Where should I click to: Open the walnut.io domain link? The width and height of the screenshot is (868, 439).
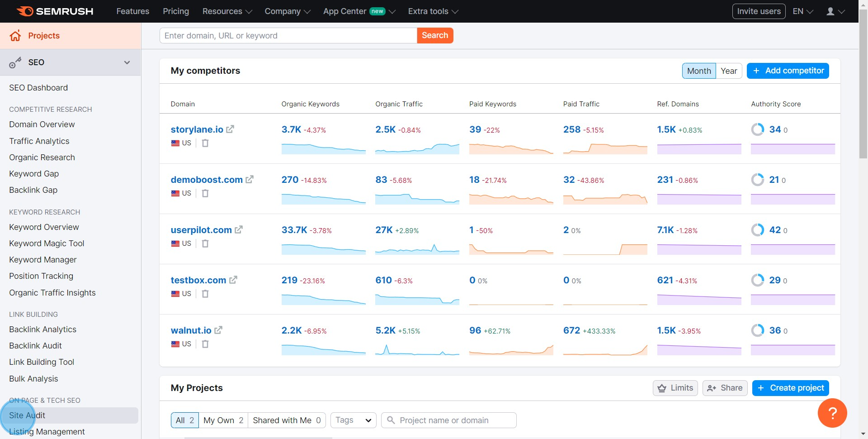click(x=191, y=330)
